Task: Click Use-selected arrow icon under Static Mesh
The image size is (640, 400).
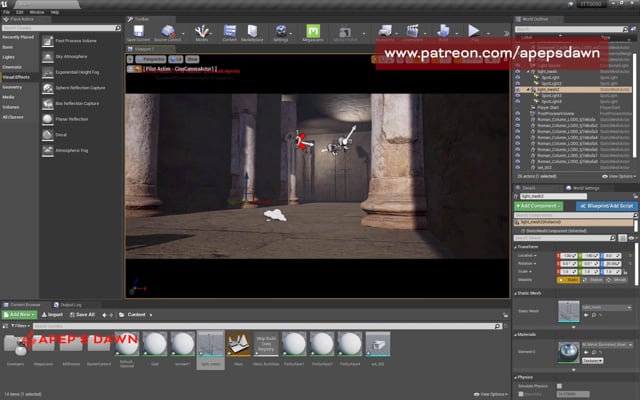Action: 587,315
